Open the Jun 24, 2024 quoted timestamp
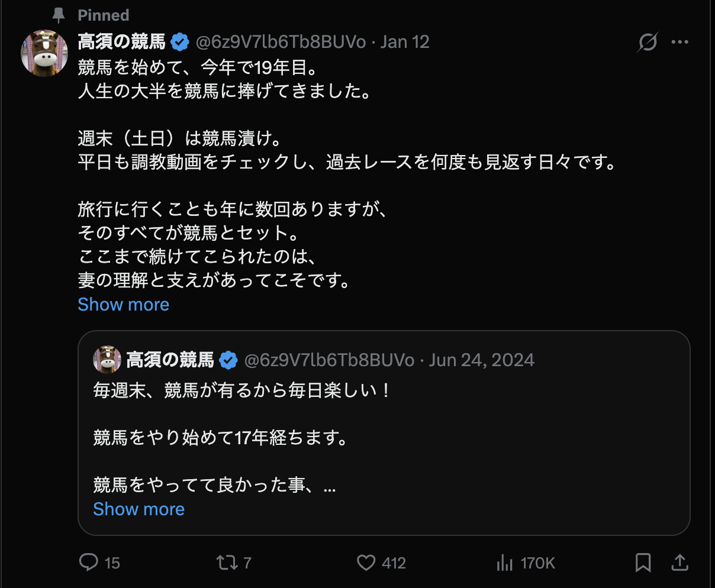Viewport: 715px width, 588px height. pos(482,360)
